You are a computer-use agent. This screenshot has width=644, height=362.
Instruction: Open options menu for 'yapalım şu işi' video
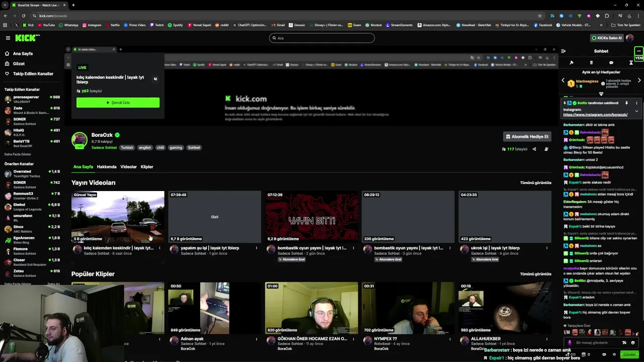(x=256, y=248)
